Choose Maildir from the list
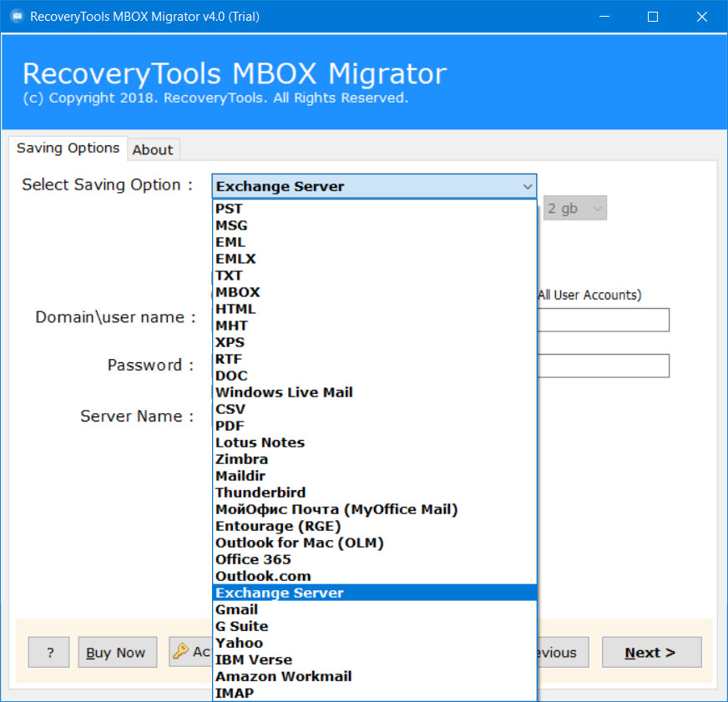Viewport: 728px width, 702px height. 374,477
